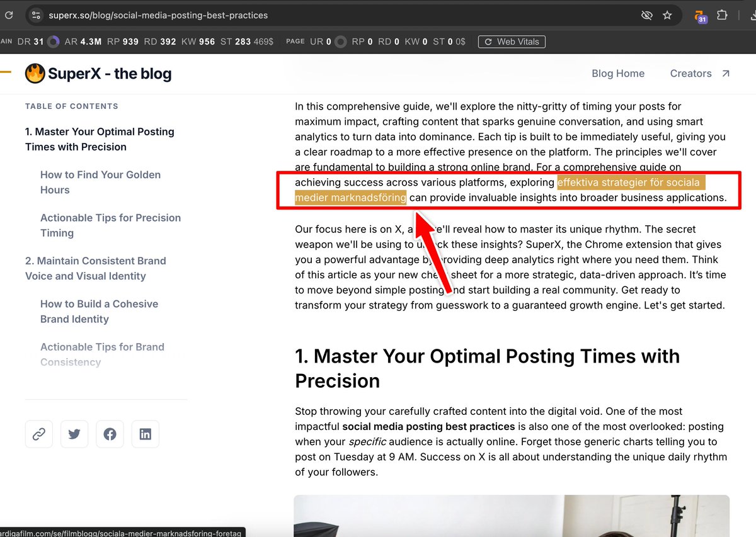
Task: Open the browser extensions puzzle icon
Action: pyautogui.click(x=722, y=14)
